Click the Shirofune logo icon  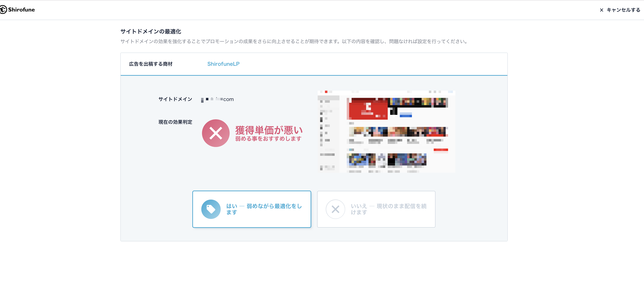click(x=3, y=10)
